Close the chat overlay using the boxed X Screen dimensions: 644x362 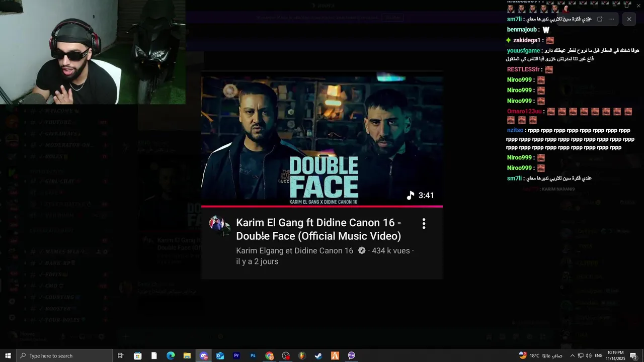629,19
